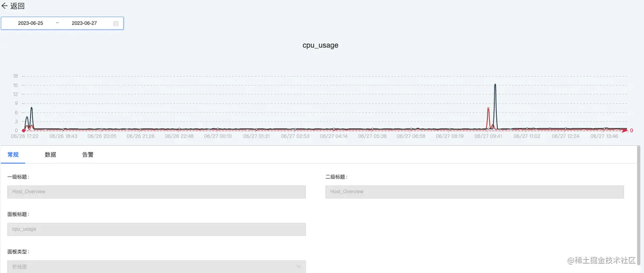Click the tallest black peak near 06/27 09:41

pyautogui.click(x=495, y=84)
